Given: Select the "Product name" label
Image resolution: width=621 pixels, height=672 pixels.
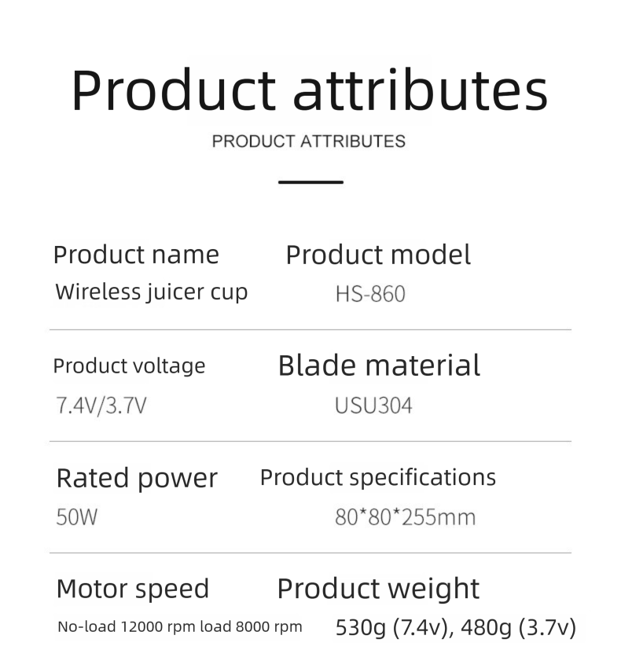Looking at the screenshot, I should click(x=136, y=255).
